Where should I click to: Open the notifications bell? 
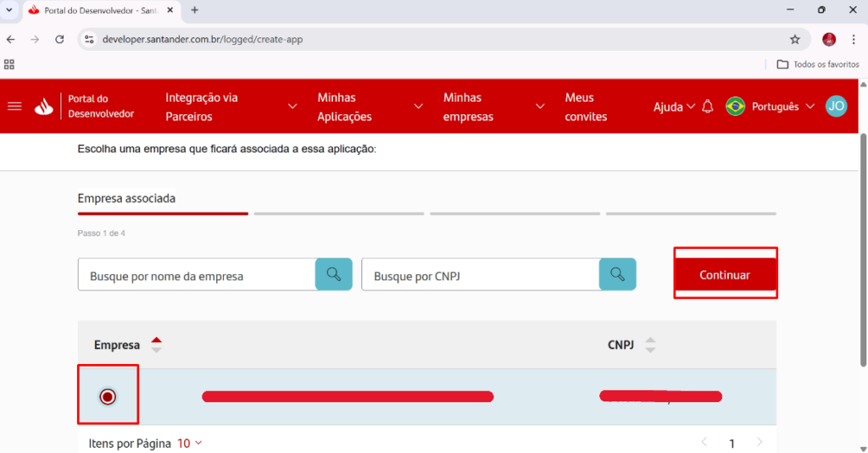click(708, 107)
